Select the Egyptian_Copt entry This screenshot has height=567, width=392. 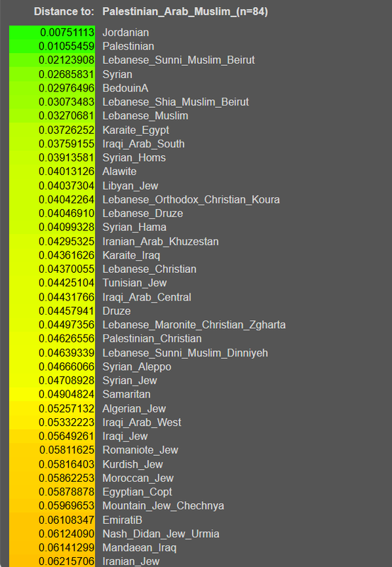point(138,492)
